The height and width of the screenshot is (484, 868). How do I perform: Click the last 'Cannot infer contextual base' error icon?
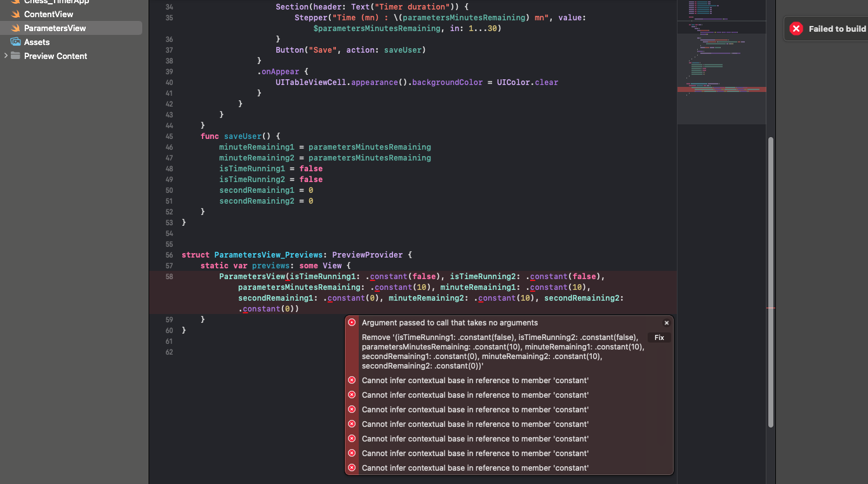pyautogui.click(x=352, y=468)
